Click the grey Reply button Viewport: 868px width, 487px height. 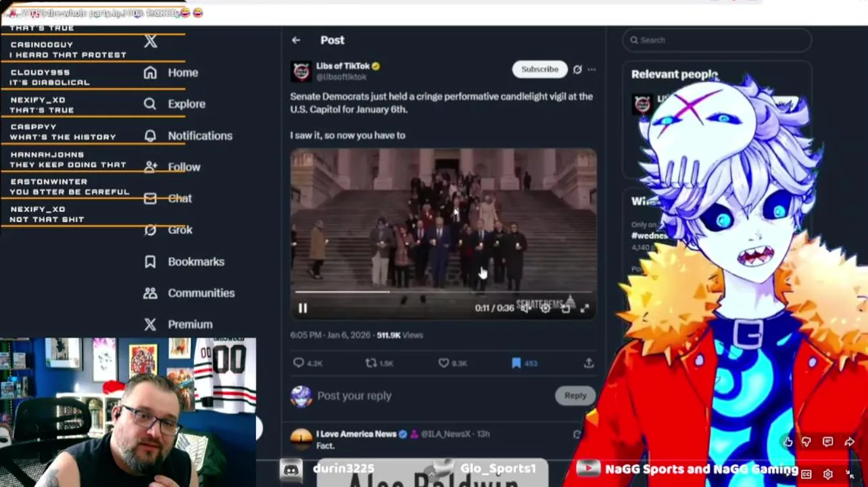pos(575,396)
